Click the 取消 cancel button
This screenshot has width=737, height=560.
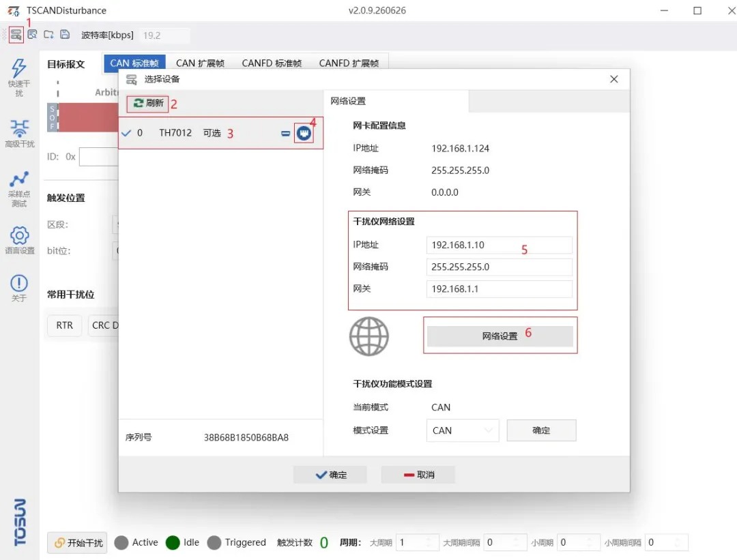pos(418,475)
